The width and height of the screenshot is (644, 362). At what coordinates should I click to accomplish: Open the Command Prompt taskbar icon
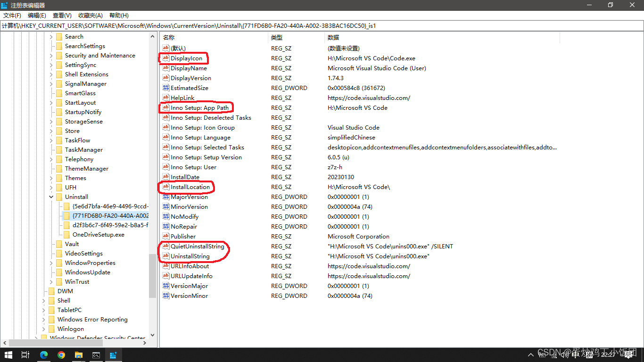tap(96, 354)
